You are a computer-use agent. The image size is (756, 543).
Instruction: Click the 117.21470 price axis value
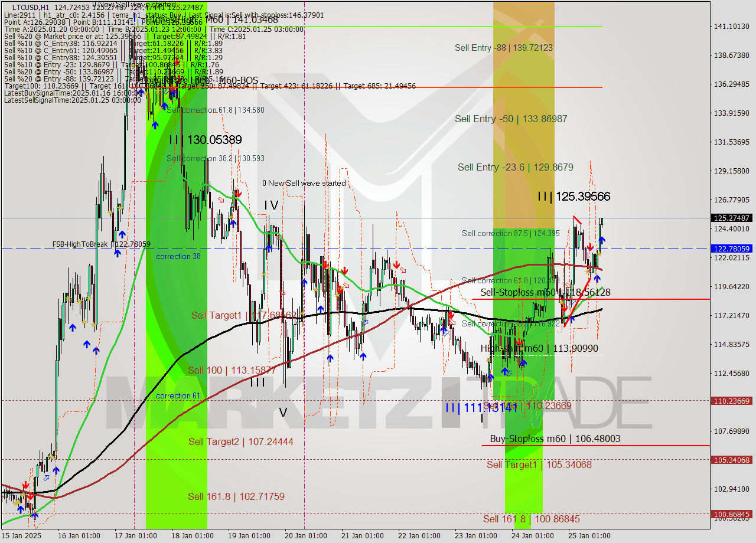(x=732, y=315)
